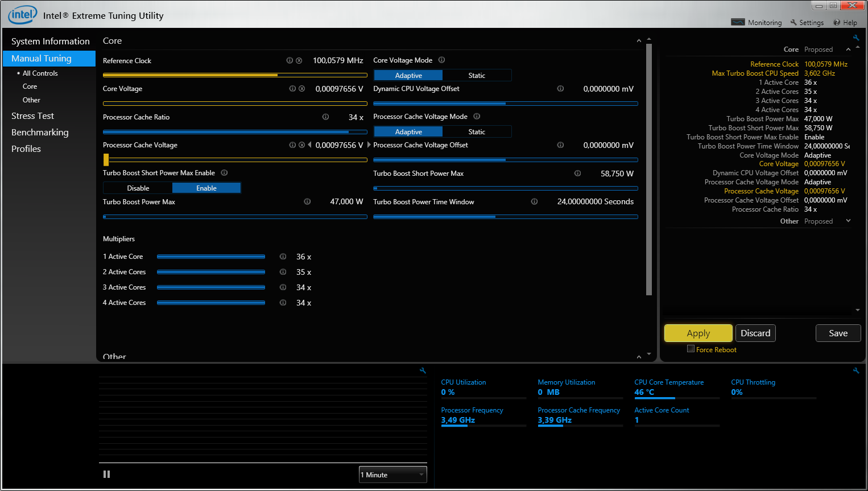Decrease Processor Cache Voltage with left arrow
Image resolution: width=868 pixels, height=491 pixels.
coord(309,145)
